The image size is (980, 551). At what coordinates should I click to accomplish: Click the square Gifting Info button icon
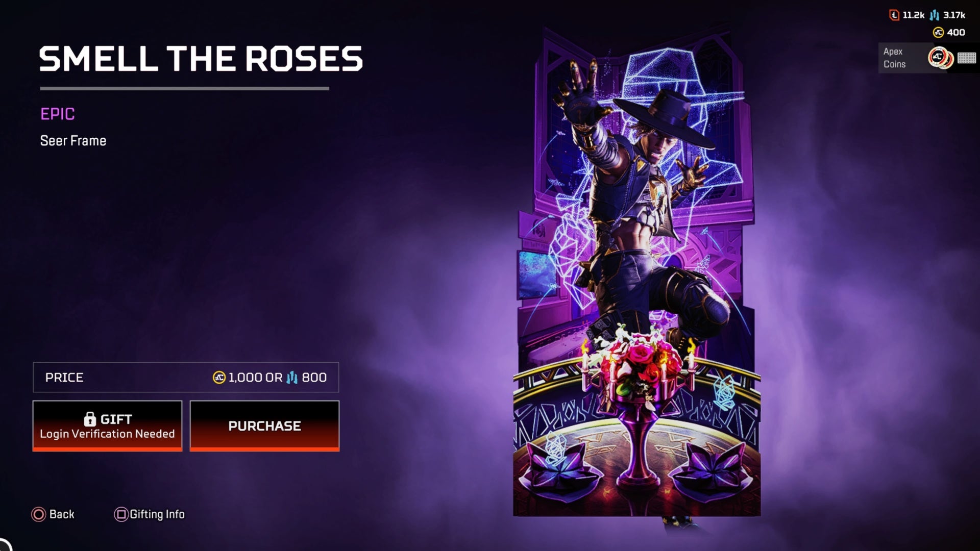121,514
